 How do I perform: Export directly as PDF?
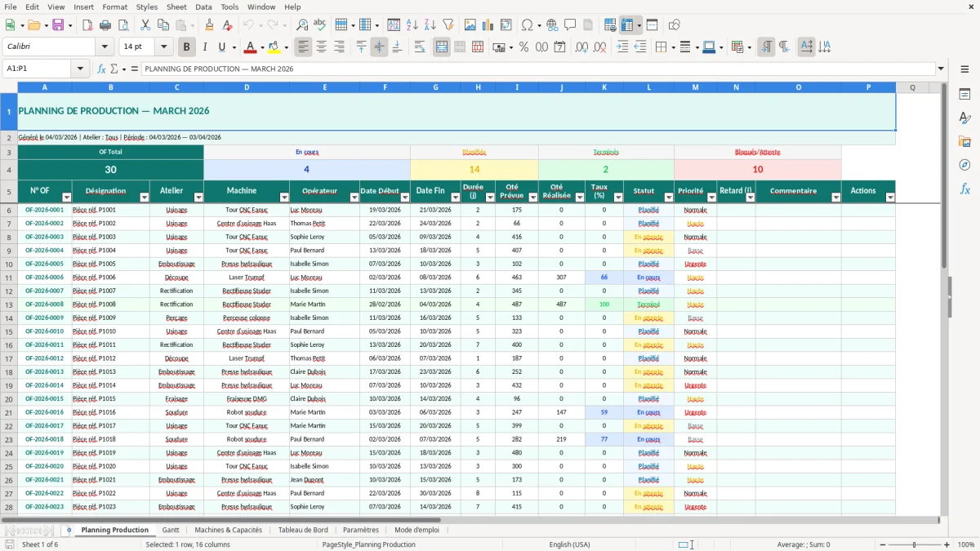tap(87, 25)
